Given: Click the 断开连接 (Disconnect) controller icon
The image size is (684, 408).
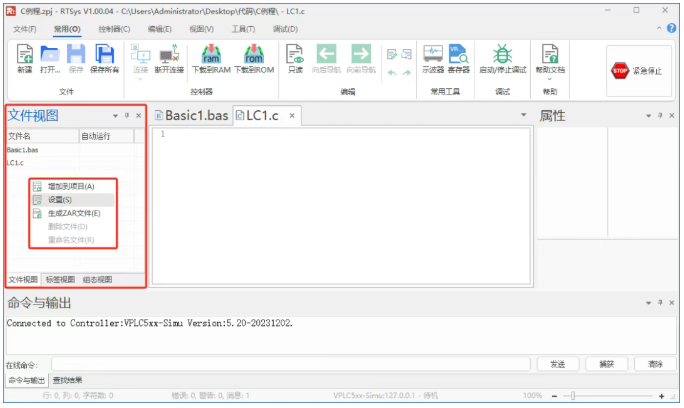Looking at the screenshot, I should (169, 58).
